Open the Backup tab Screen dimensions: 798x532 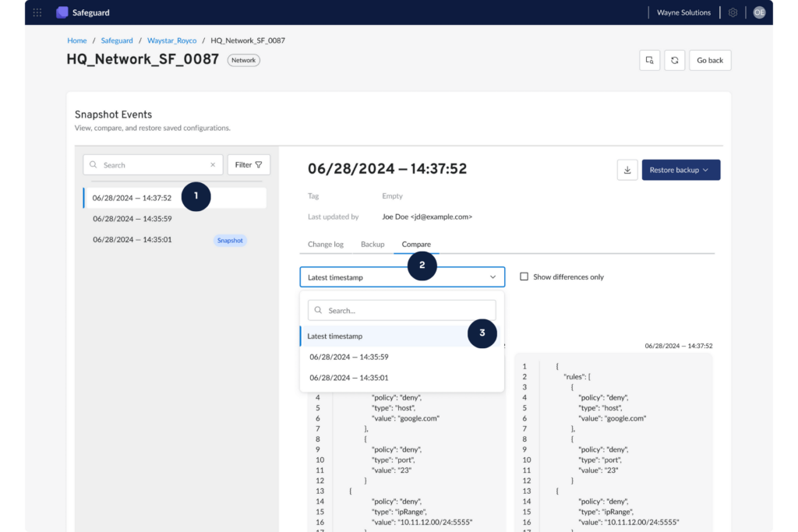coord(373,244)
